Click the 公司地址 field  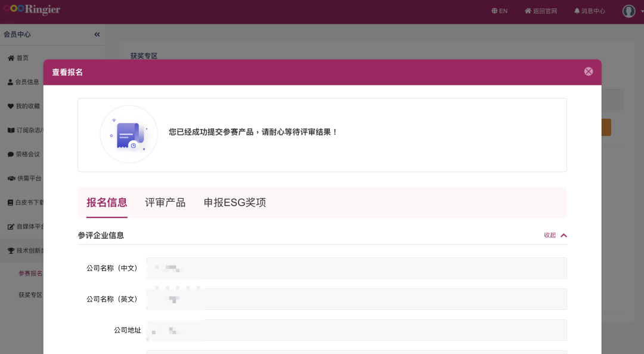(x=356, y=330)
